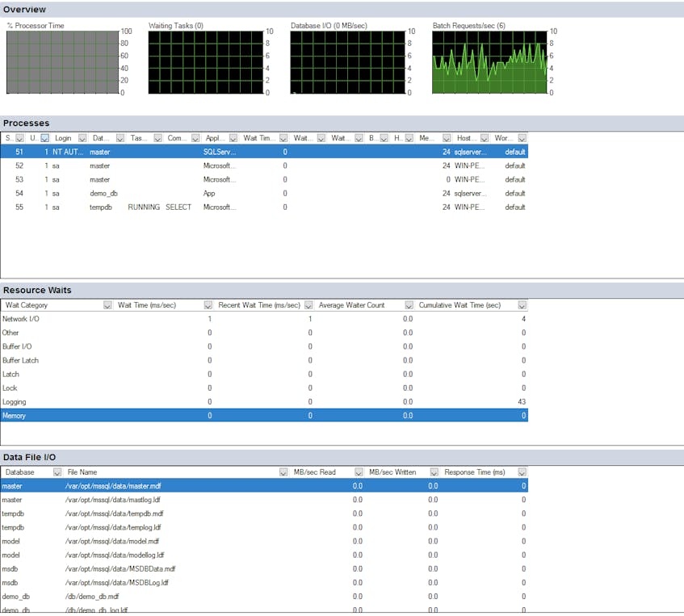
Task: Sort data files by MB/sec Written header
Action: click(392, 472)
